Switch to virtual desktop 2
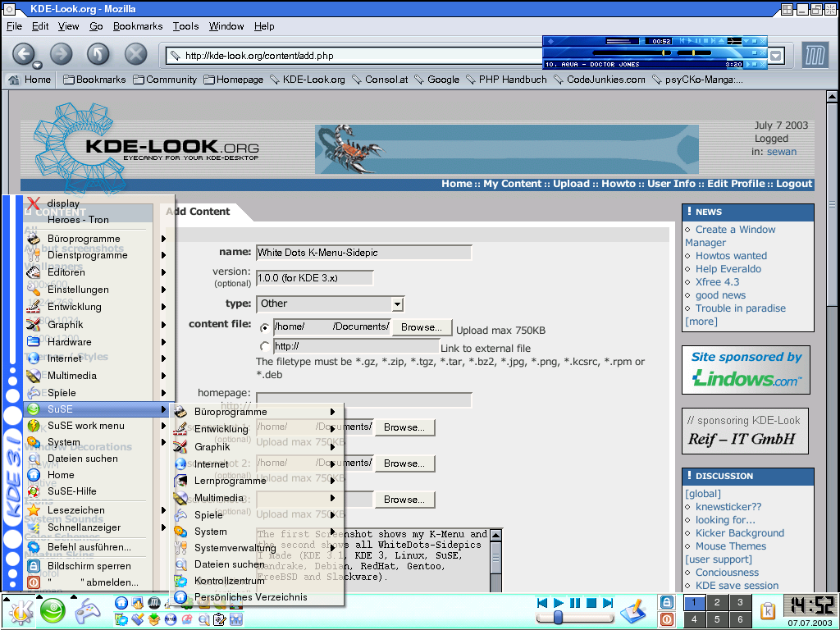The width and height of the screenshot is (840, 630). click(717, 603)
